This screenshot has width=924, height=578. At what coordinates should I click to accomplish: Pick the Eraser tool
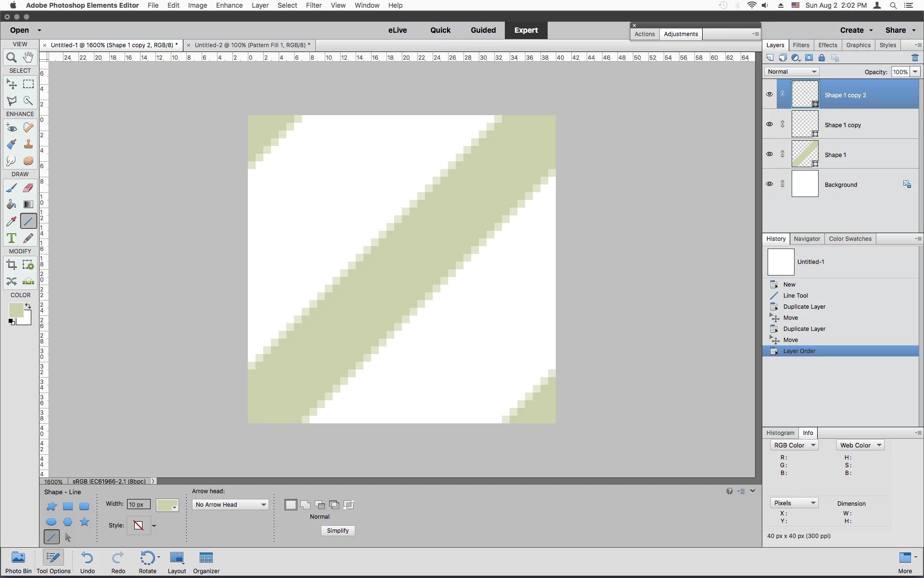28,188
